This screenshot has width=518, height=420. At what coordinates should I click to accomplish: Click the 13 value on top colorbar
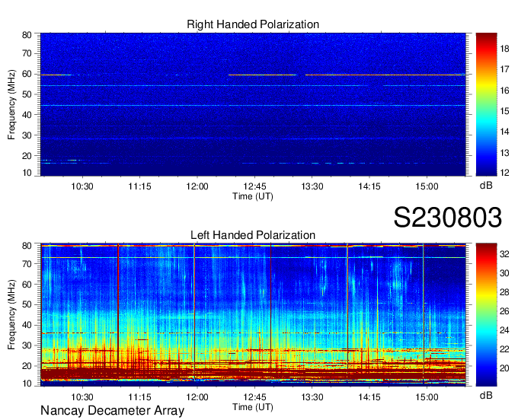coord(504,153)
